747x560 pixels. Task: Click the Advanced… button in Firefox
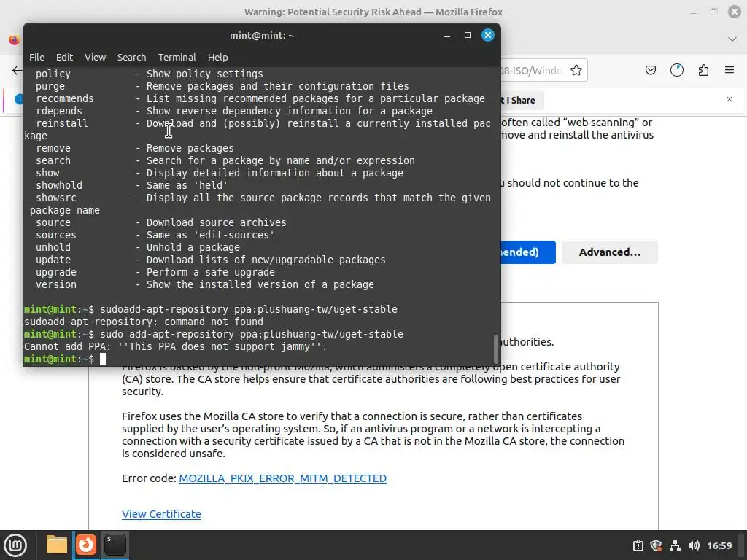coord(610,252)
